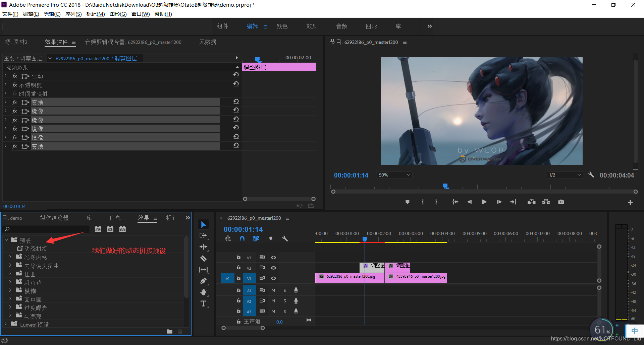Screen dimensions: 644x345
Task: Toggle linked selection in timeline
Action: [x=256, y=238]
